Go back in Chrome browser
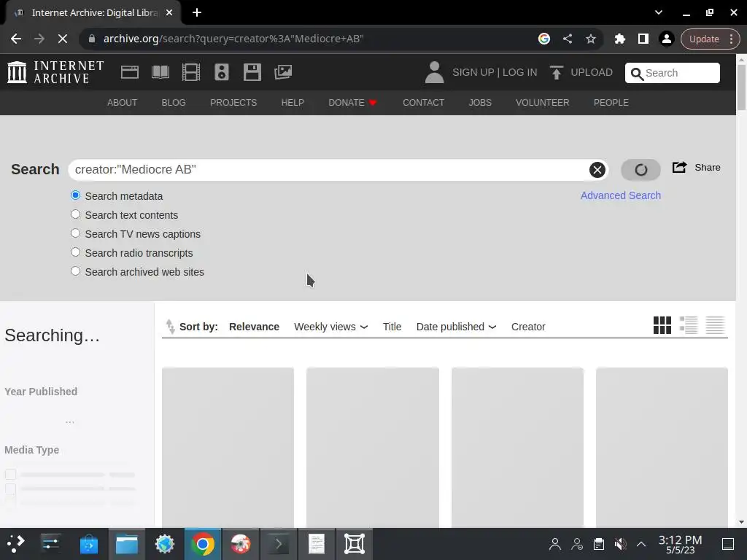This screenshot has width=747, height=560. [x=16, y=39]
